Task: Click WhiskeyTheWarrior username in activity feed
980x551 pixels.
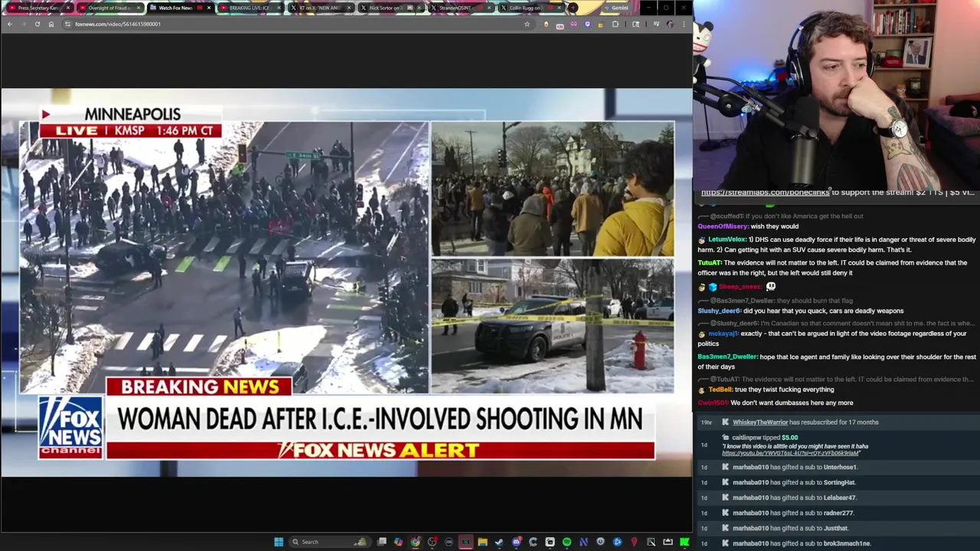Action: [x=759, y=422]
